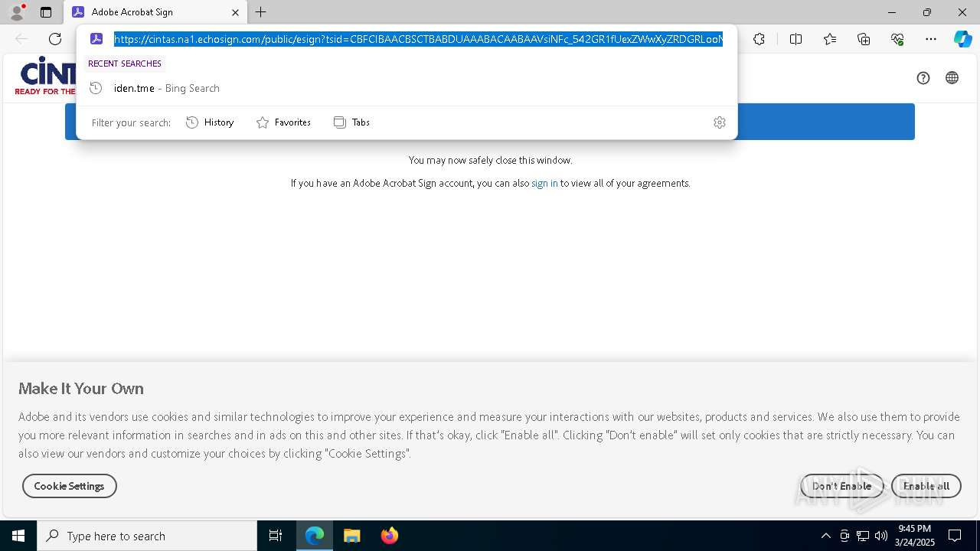The width and height of the screenshot is (980, 551).
Task: Click the 'RECENT SEARCHES' heading
Action: (x=125, y=64)
